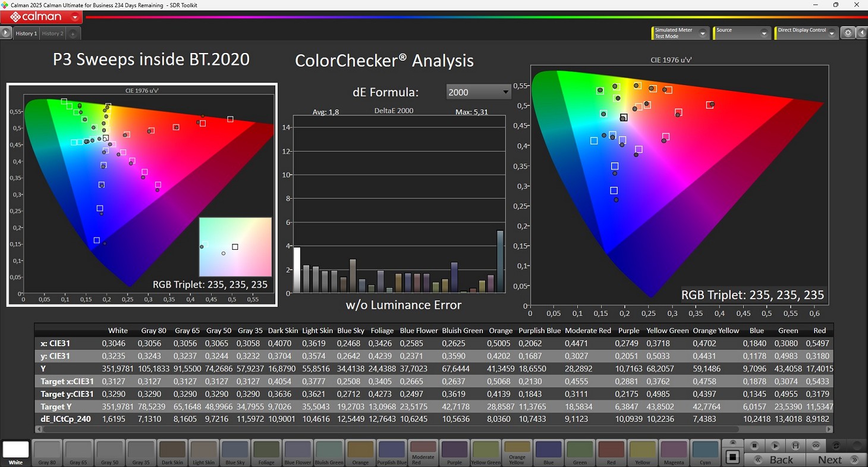Screen dimensions: 868x467
Task: Select the Red patch swatch
Action: click(x=611, y=453)
